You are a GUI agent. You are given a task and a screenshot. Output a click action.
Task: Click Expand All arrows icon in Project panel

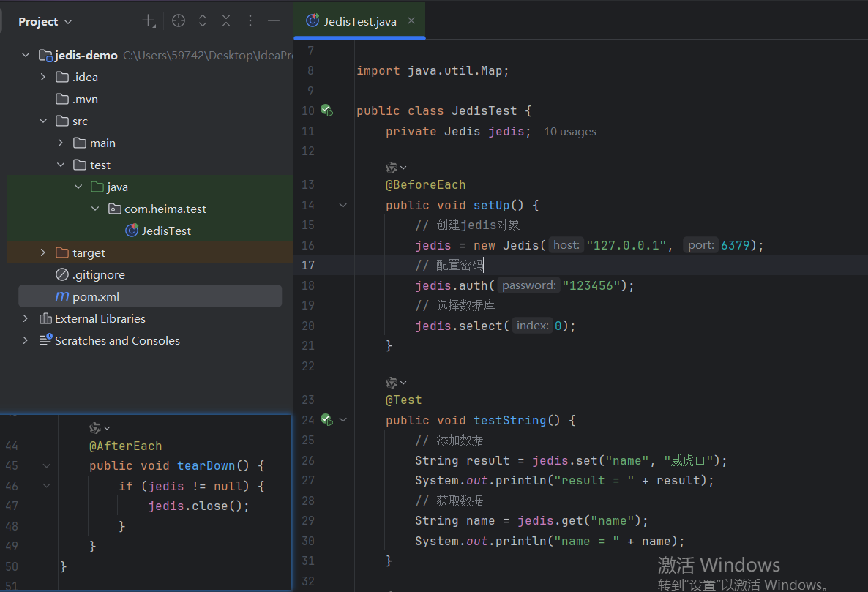click(203, 21)
